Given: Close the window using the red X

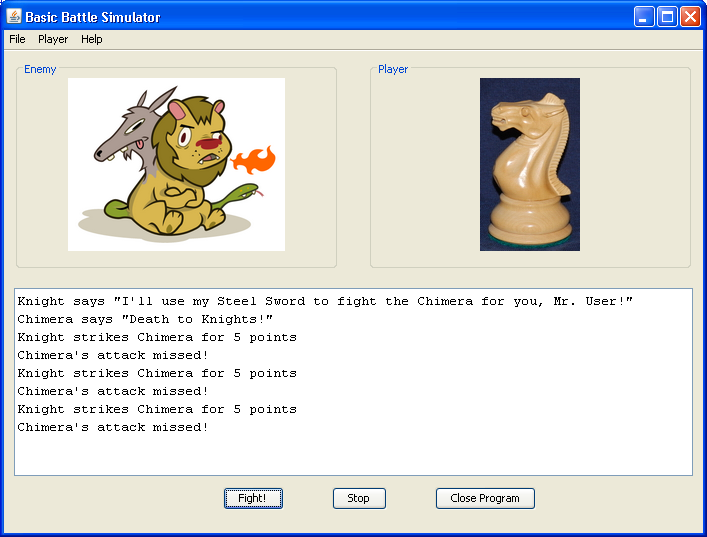Looking at the screenshot, I should pos(690,17).
